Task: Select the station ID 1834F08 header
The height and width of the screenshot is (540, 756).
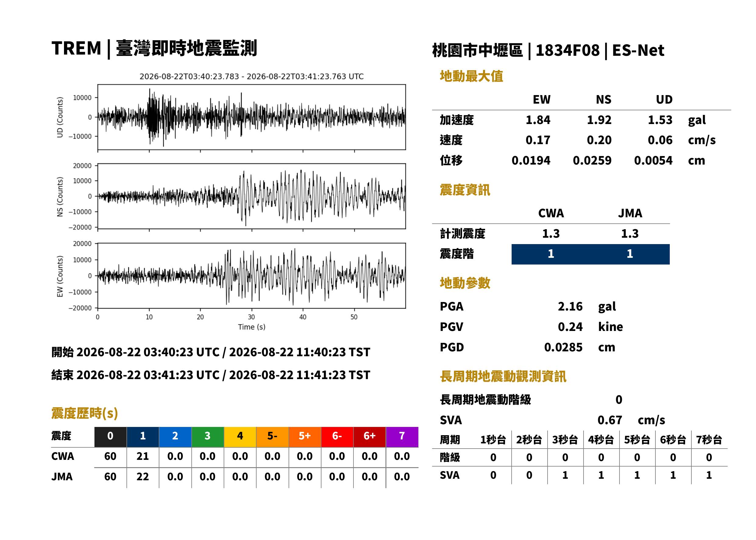Action: [567, 51]
